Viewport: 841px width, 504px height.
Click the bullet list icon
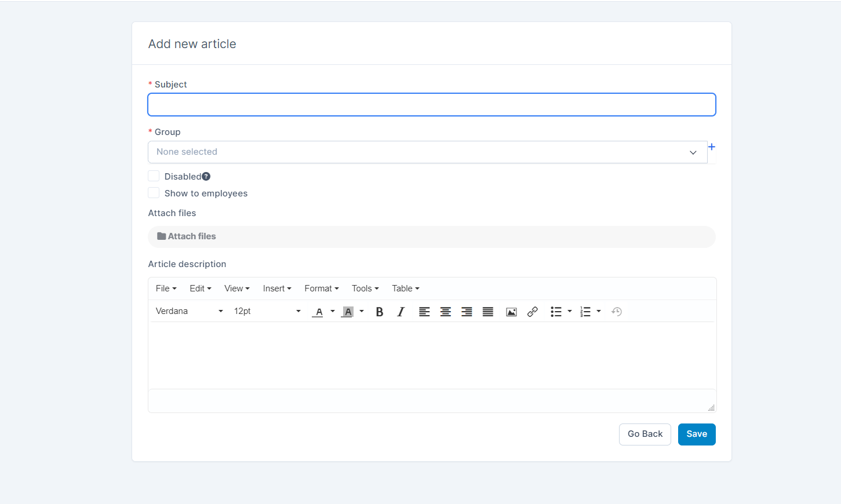[x=556, y=312]
